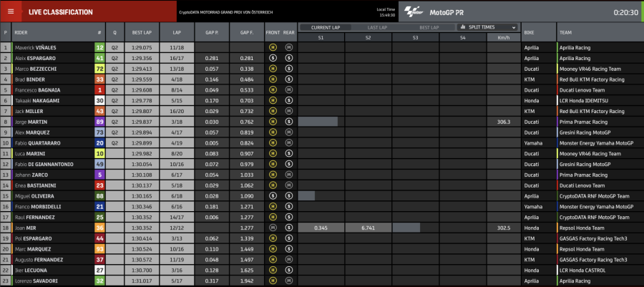644x287 pixels.
Task: Click Zarco front hard tyre icon
Action: coord(272,175)
